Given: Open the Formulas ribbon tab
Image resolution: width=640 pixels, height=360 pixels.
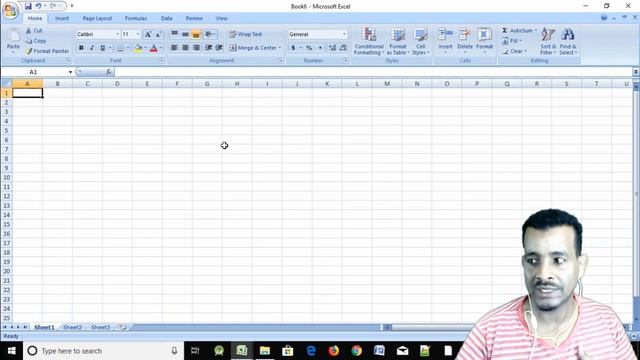Looking at the screenshot, I should pyautogui.click(x=136, y=18).
